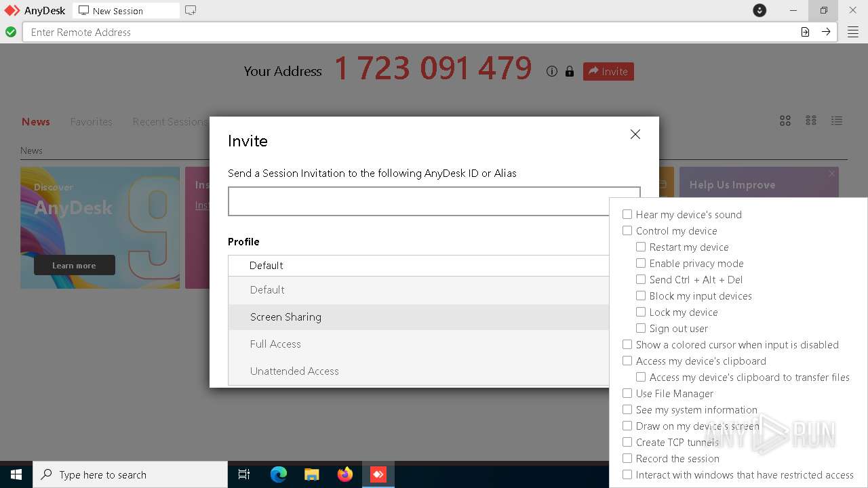Switch to small tiles view
This screenshot has height=488, width=868.
click(x=811, y=121)
